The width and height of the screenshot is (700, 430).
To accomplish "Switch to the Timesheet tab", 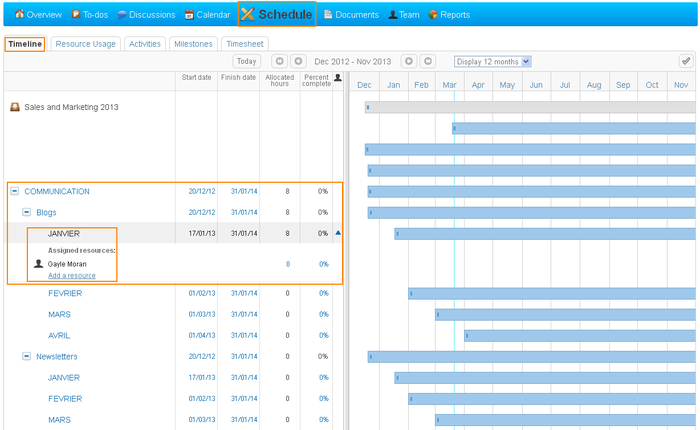I will tap(245, 44).
